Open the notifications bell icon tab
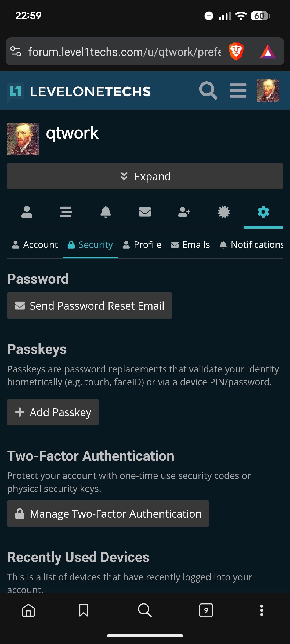Viewport: 290px width, 644px height. [x=106, y=212]
